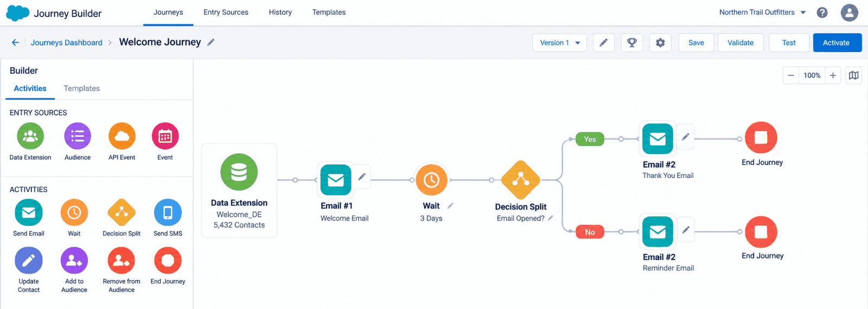Rename journey via pencil beside Welcome Journey
Image resolution: width=868 pixels, height=309 pixels.
(x=211, y=42)
